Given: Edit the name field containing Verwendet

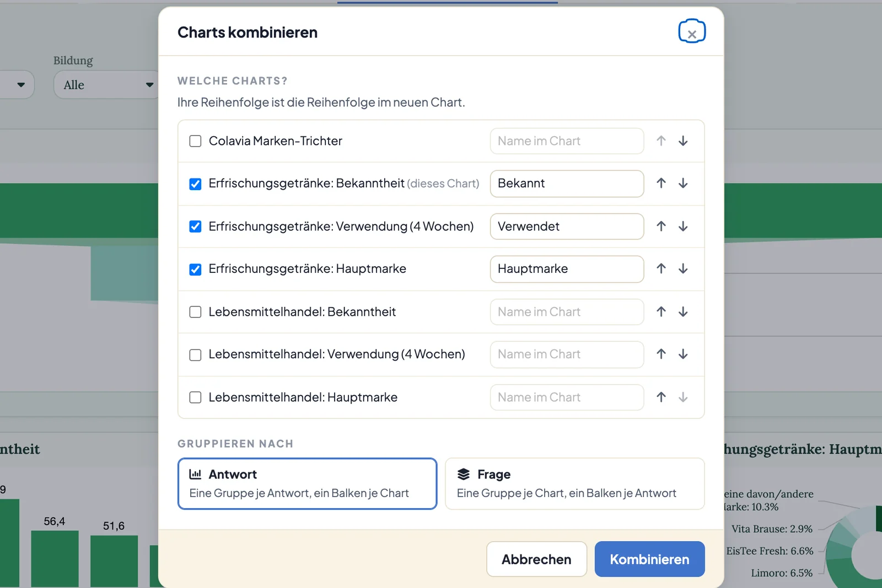Looking at the screenshot, I should pos(567,226).
